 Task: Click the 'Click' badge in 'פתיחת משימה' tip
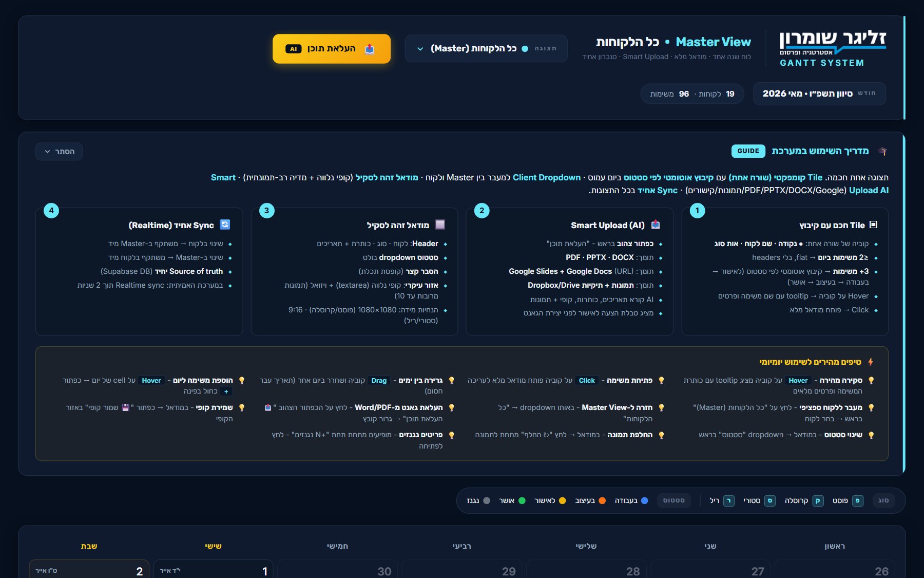[587, 381]
